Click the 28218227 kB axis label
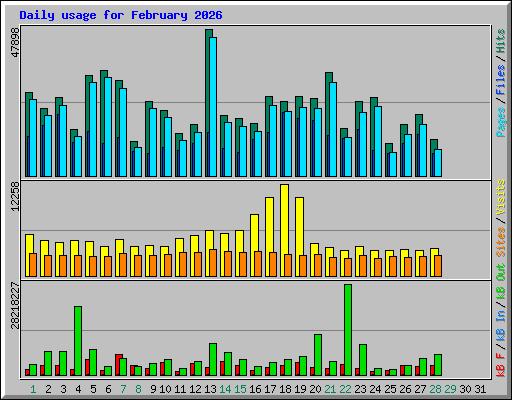Screen dimensions: 512x400 [x=15, y=305]
